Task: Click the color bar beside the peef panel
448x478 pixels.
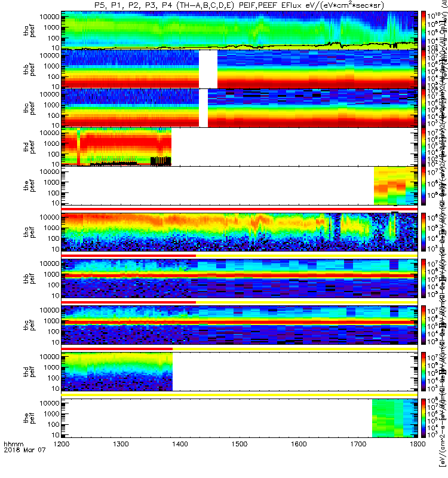Action: pos(424,185)
